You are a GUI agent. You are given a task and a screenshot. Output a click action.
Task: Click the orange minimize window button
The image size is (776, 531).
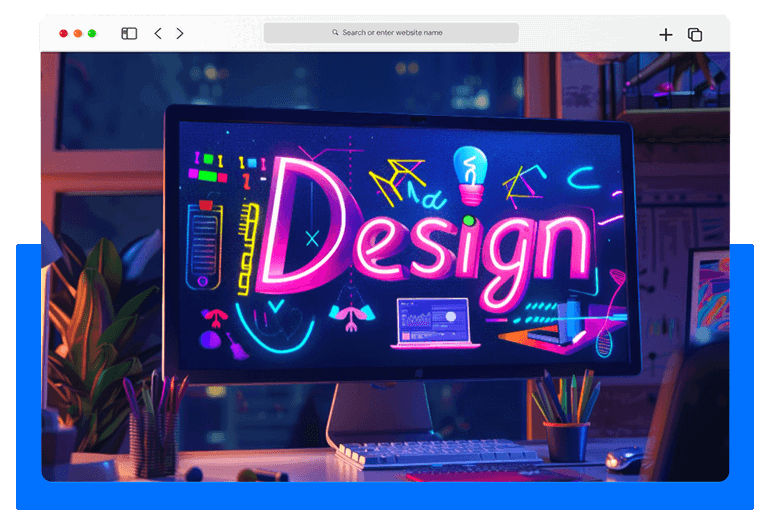click(x=78, y=33)
